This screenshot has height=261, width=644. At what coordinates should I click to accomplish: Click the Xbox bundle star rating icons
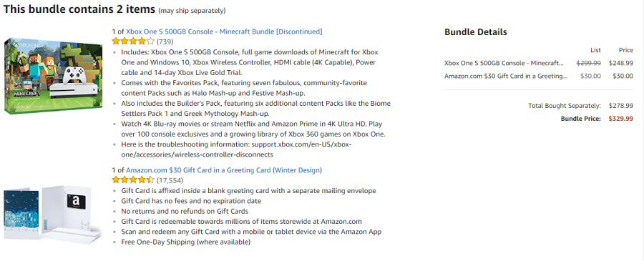pyautogui.click(x=133, y=41)
